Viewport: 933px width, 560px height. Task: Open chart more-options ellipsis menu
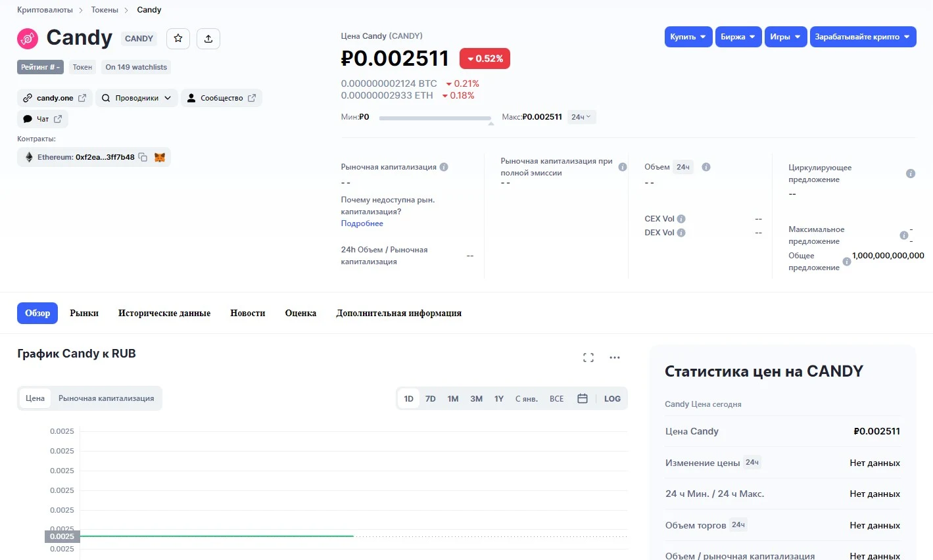click(615, 358)
